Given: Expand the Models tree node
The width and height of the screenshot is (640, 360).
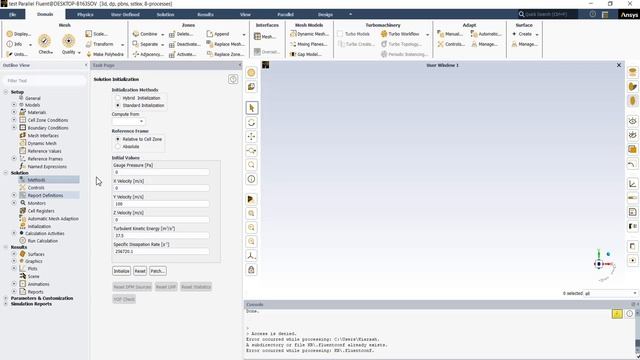Looking at the screenshot, I should coord(14,105).
